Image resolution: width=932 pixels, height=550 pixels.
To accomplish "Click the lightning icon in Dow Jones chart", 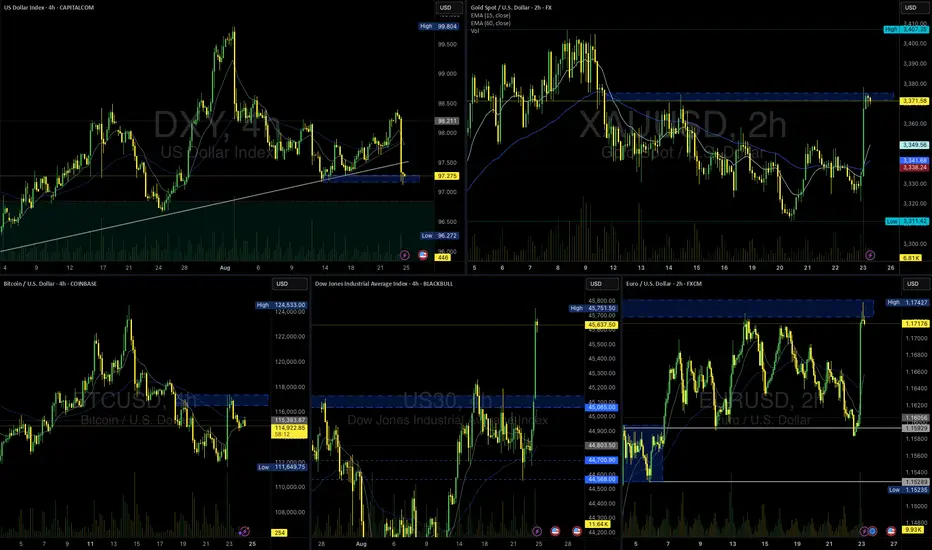I will click(537, 531).
